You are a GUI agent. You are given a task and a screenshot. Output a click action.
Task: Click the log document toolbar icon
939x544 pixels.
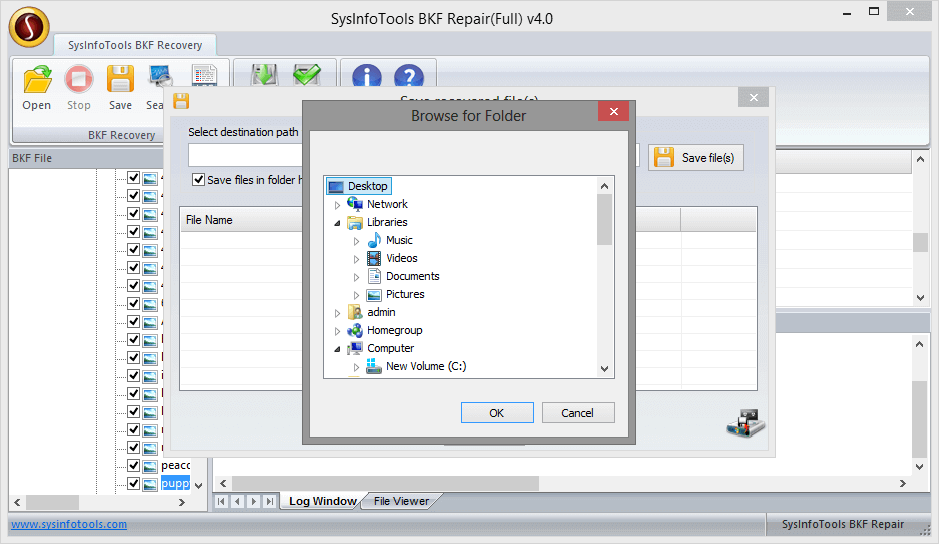point(204,75)
